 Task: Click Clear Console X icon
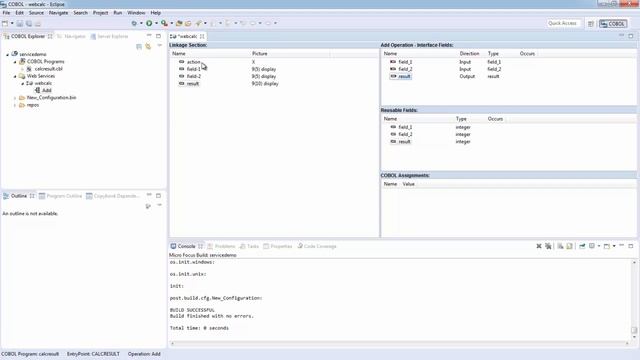coord(539,246)
